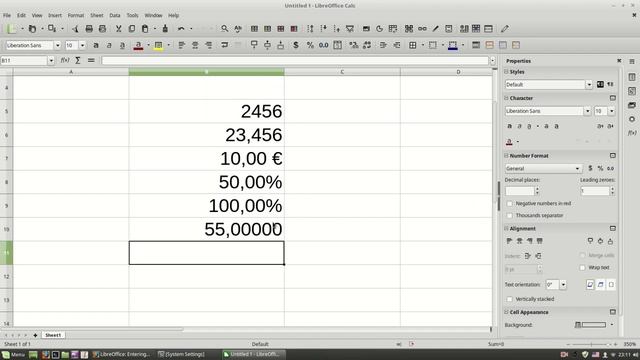Screen dimensions: 640x360
Task: Open the Edit menu
Action: 21,16
